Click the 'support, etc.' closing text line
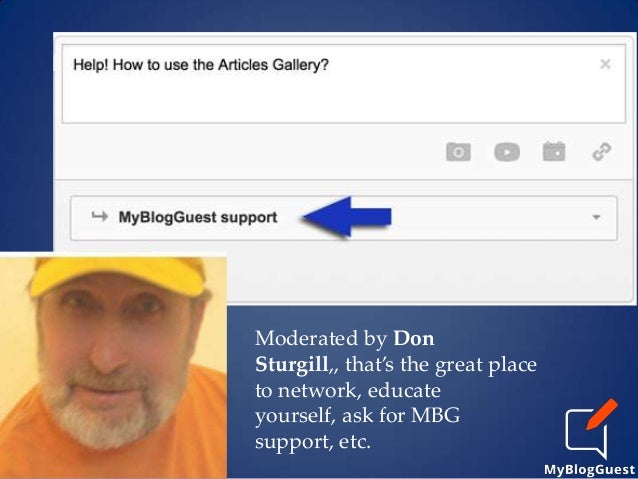 [x=313, y=442]
